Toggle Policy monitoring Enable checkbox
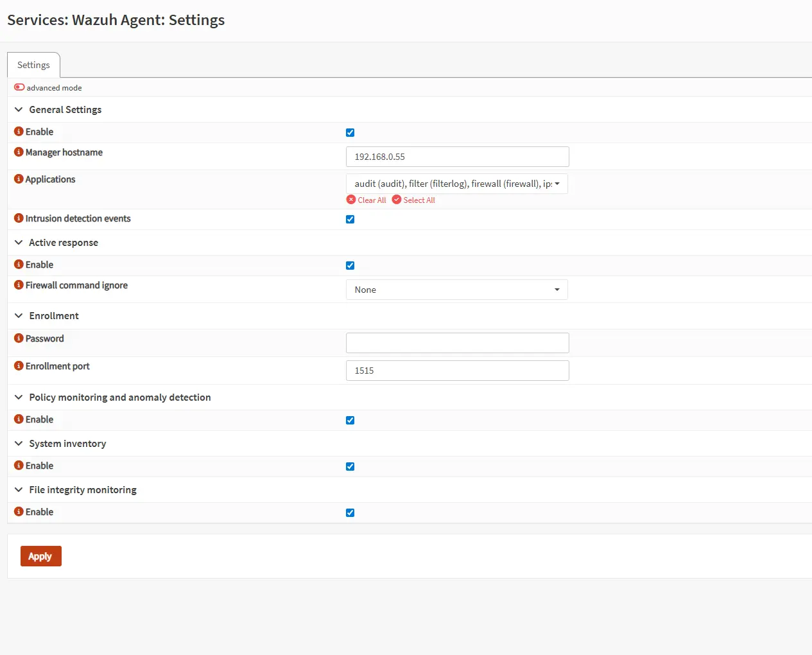 [x=350, y=420]
